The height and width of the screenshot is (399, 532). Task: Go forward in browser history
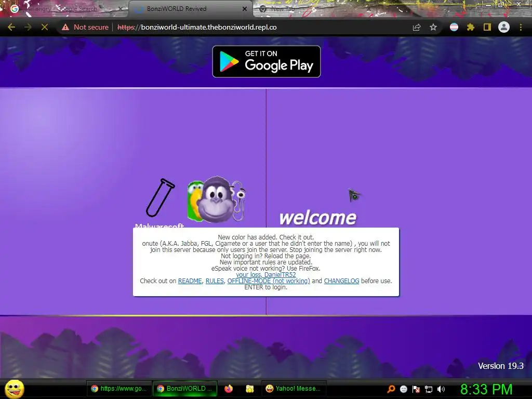click(28, 27)
